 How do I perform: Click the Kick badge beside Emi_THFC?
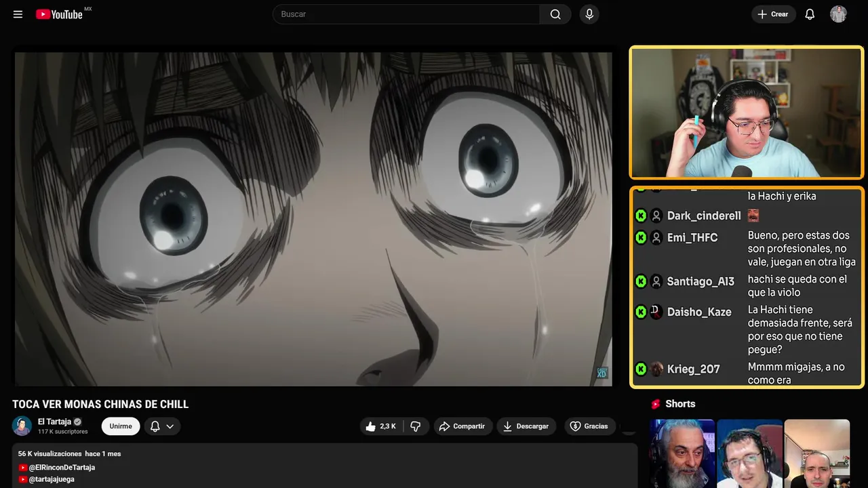(641, 237)
